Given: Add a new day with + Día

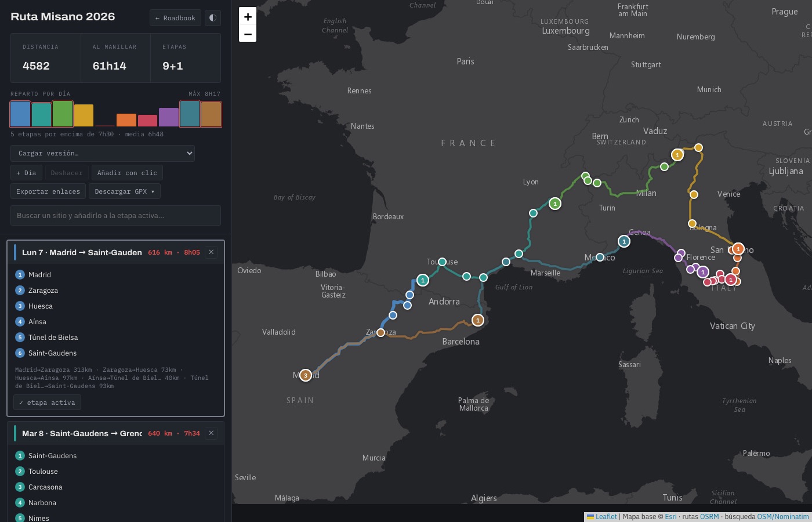Looking at the screenshot, I should pos(26,173).
